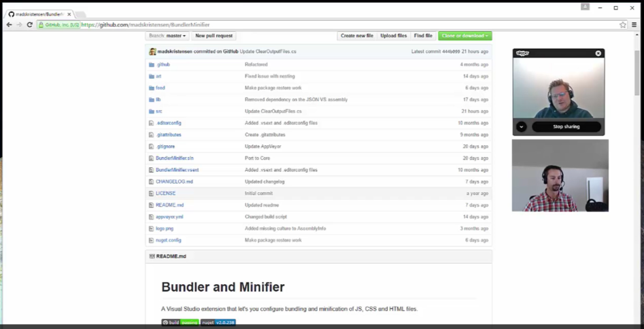This screenshot has width=644, height=329.
Task: Click README.md header book icon
Action: [x=152, y=256]
